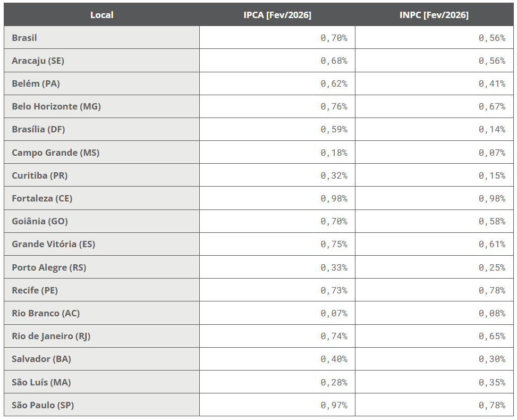Select the Salvador (BA) IPCA value 0,40%

click(x=334, y=359)
